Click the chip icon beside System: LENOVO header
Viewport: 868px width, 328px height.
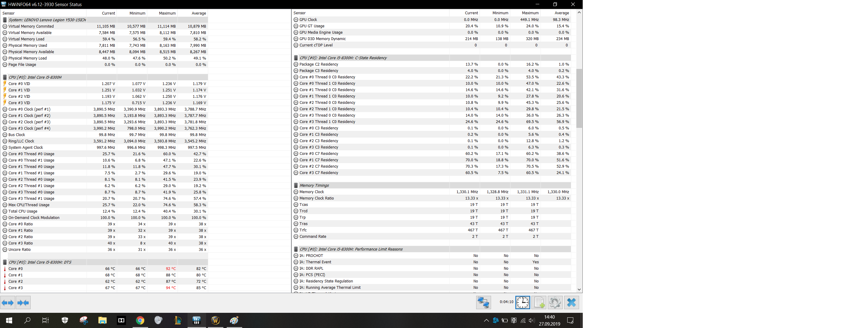pyautogui.click(x=5, y=20)
